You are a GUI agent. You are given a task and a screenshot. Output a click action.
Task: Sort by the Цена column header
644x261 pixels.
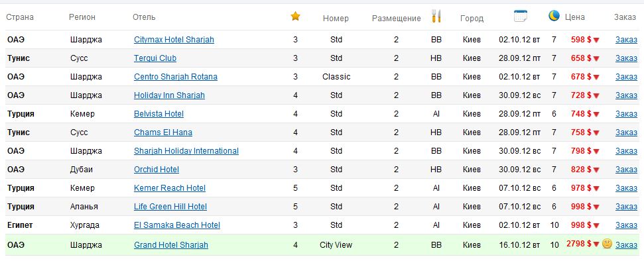click(x=574, y=17)
